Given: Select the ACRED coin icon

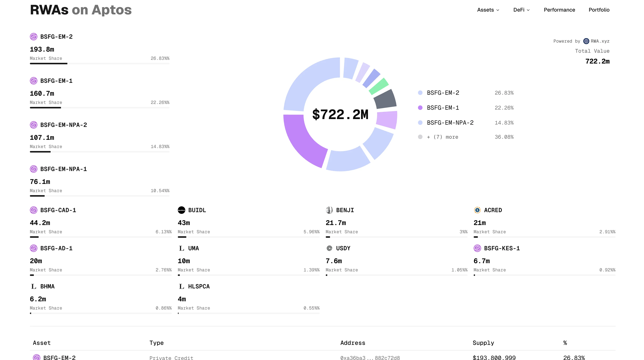Looking at the screenshot, I should (x=478, y=210).
